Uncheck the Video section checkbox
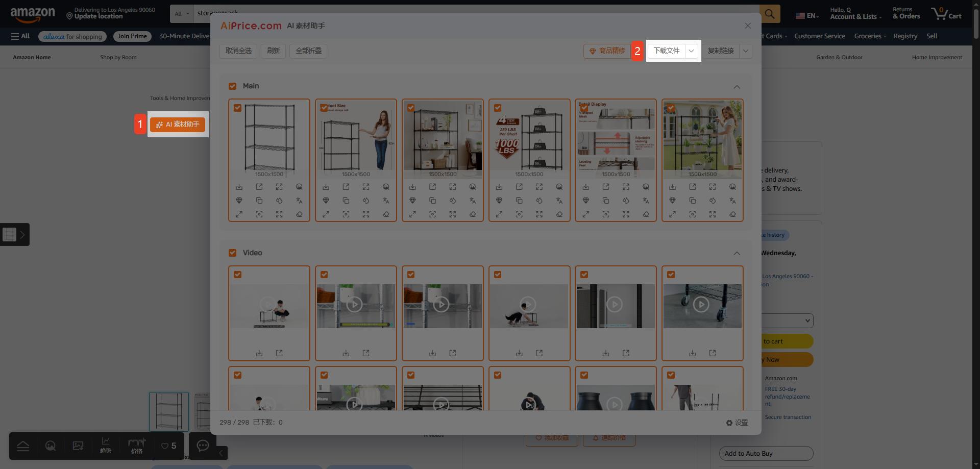This screenshot has height=469, width=980. (233, 253)
